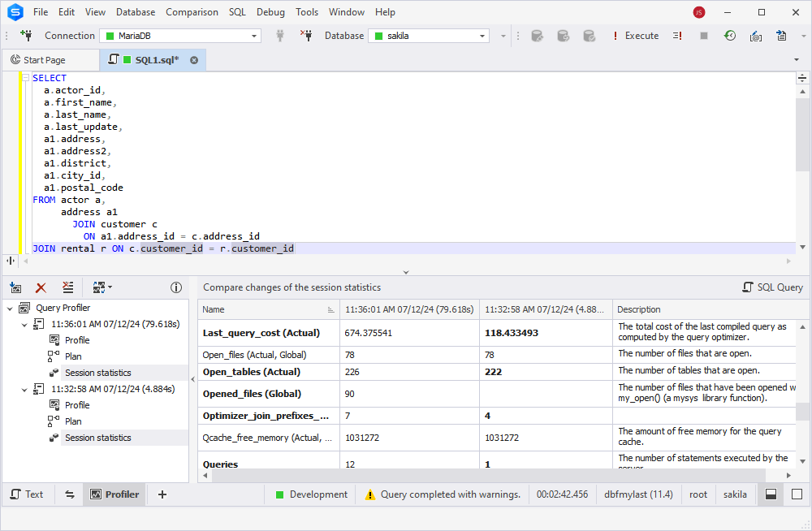Clear profiling results with the red X
Screen dimensions: 812x531
point(40,287)
